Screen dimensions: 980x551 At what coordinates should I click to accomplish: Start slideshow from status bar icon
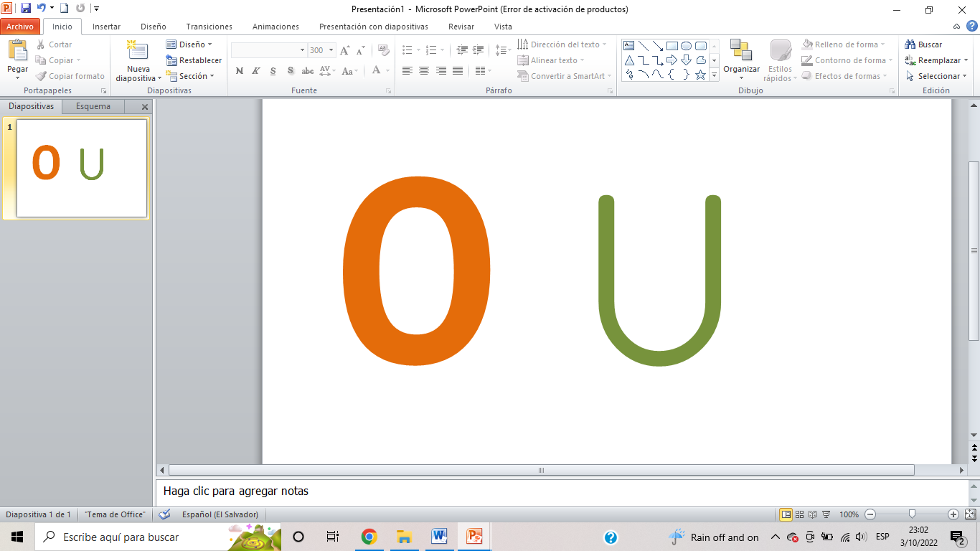(x=826, y=514)
